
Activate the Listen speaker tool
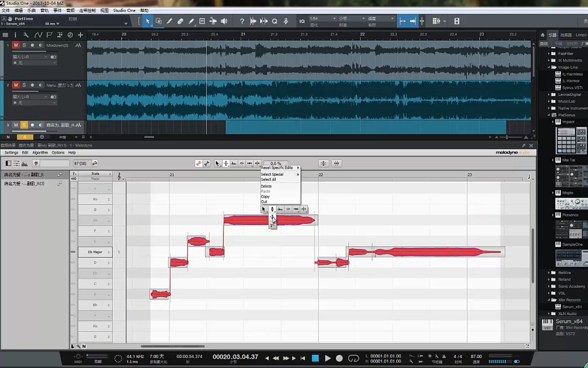pyautogui.click(x=224, y=21)
